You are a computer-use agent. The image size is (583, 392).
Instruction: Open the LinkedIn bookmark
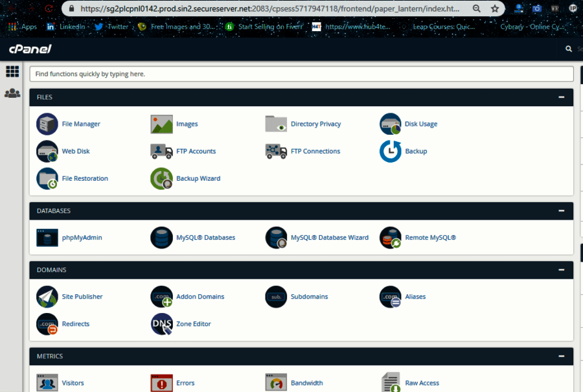click(66, 27)
